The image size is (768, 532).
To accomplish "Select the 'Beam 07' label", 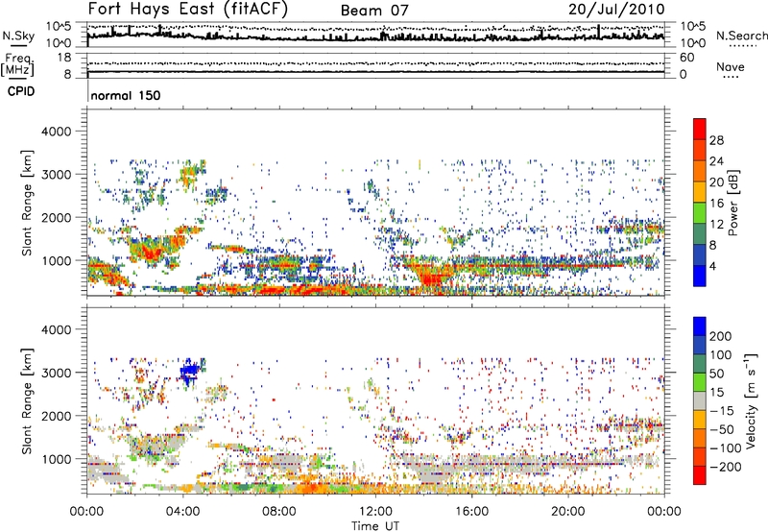I will coord(374,11).
